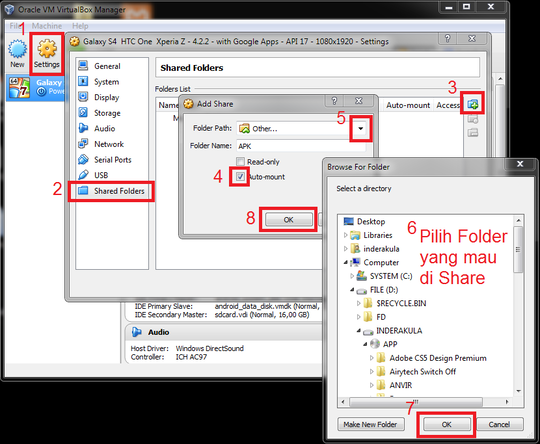Collapse the APP node

point(365,344)
